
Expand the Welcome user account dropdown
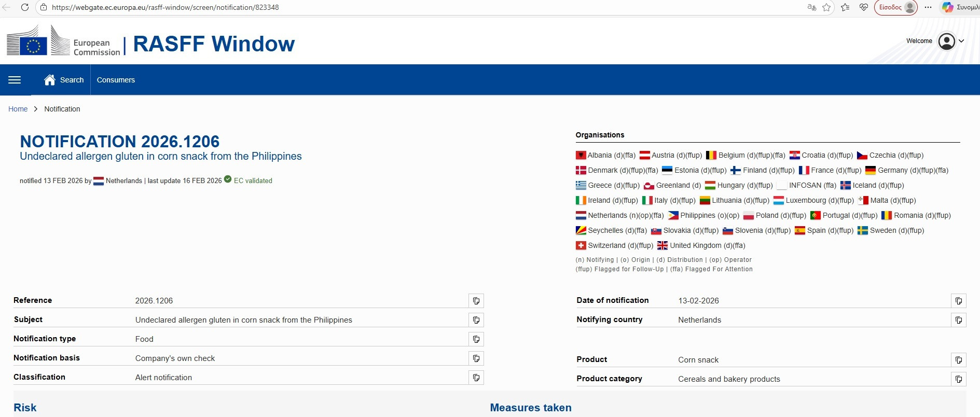[950, 41]
